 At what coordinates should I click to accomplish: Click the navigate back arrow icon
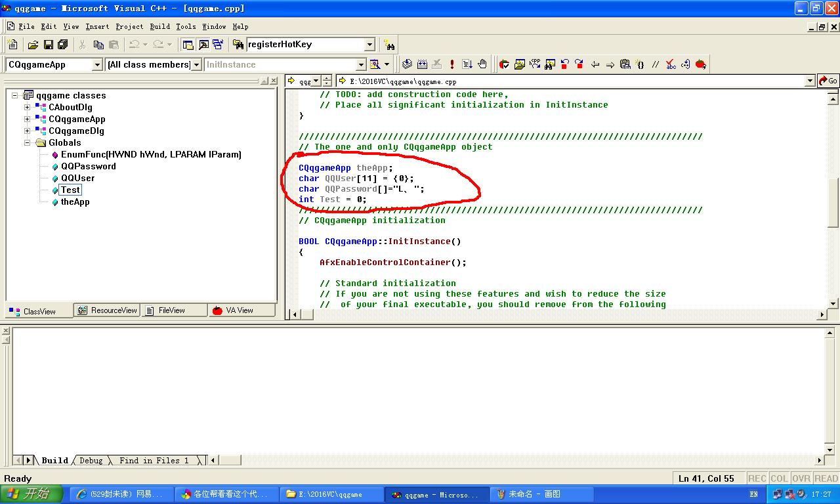(x=595, y=64)
